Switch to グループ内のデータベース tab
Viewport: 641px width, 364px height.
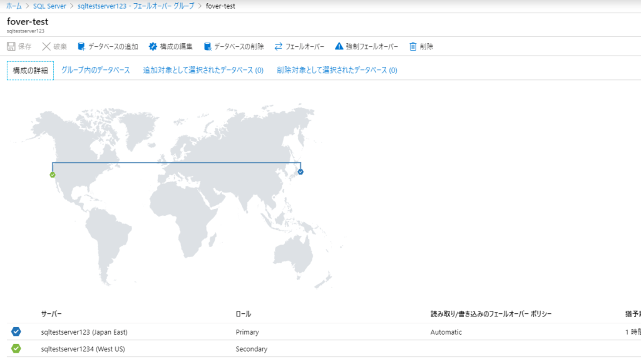[96, 70]
